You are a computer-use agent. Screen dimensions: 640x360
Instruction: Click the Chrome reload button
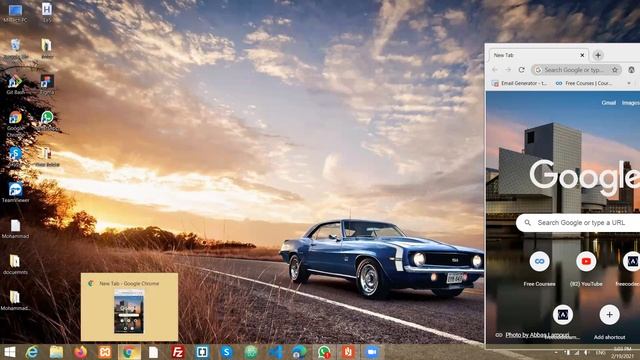521,70
